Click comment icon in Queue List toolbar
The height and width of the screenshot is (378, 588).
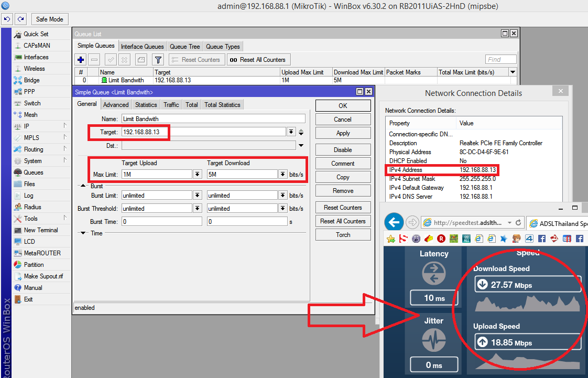tap(140, 60)
